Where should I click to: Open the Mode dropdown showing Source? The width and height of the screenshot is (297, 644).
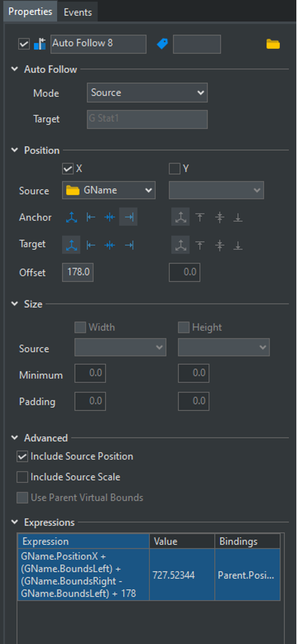coord(147,93)
